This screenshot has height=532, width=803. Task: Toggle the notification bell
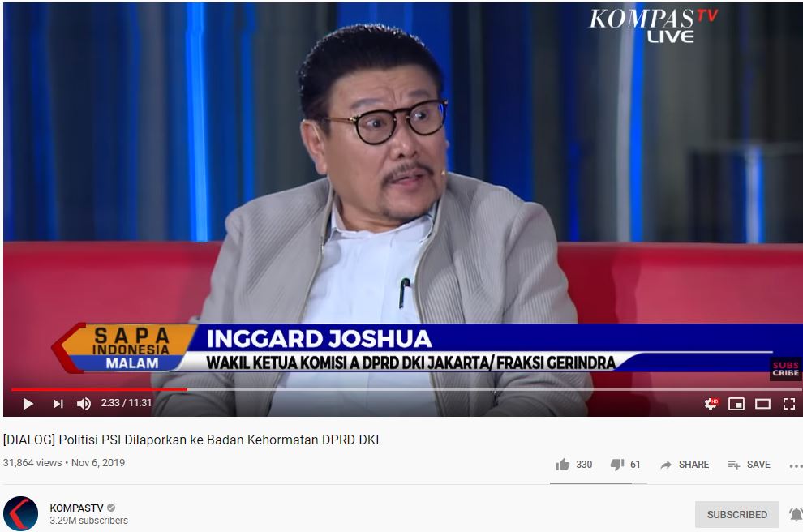pos(796,514)
